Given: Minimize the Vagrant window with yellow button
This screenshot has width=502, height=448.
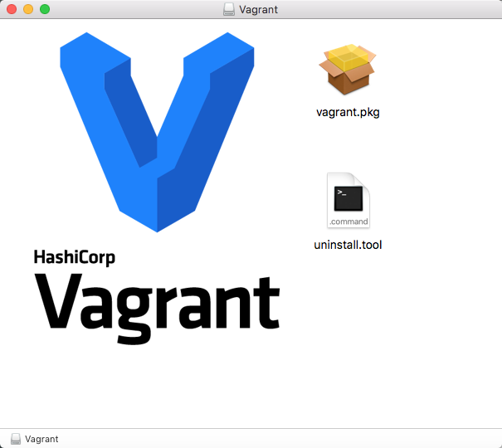Looking at the screenshot, I should pos(28,9).
